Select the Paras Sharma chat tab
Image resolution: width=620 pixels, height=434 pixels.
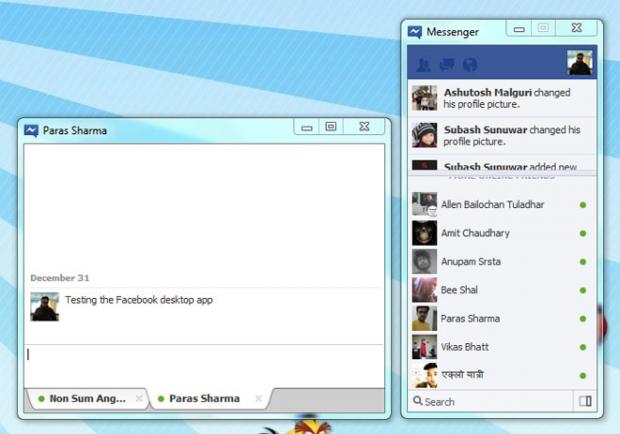pos(203,398)
